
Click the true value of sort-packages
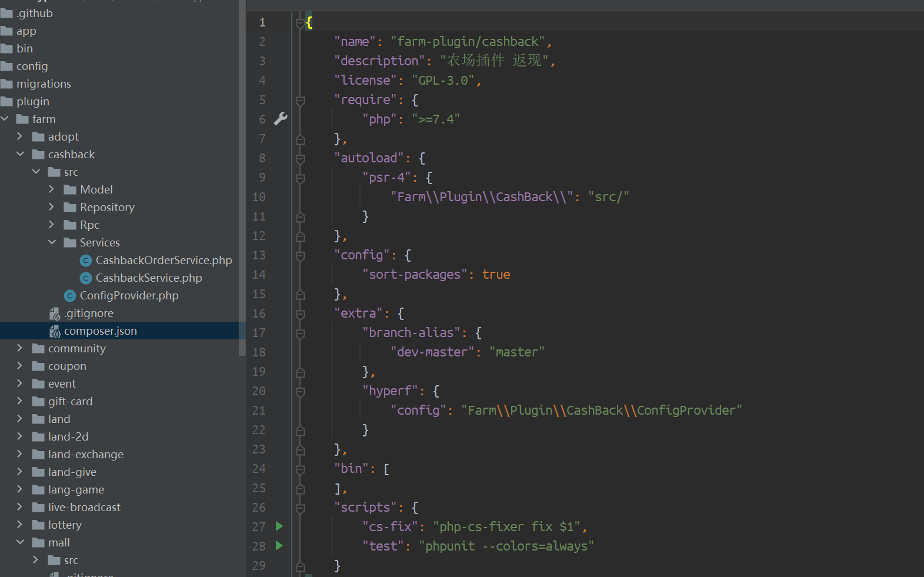496,275
